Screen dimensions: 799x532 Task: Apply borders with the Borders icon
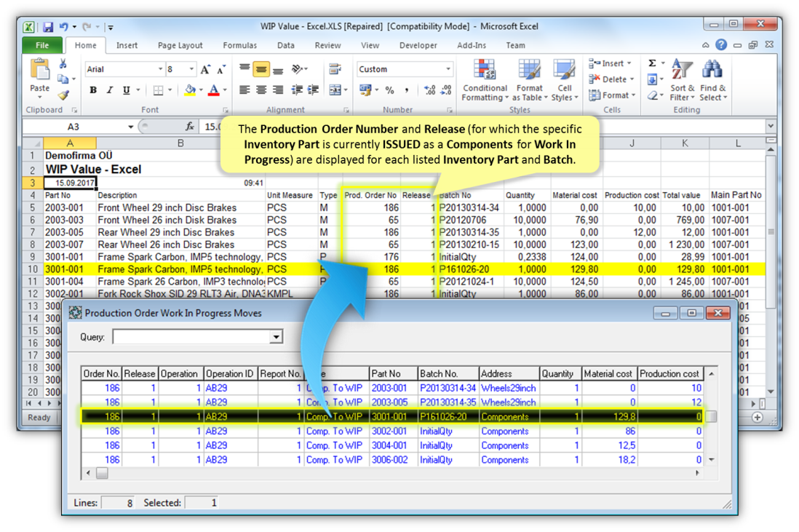click(x=159, y=91)
